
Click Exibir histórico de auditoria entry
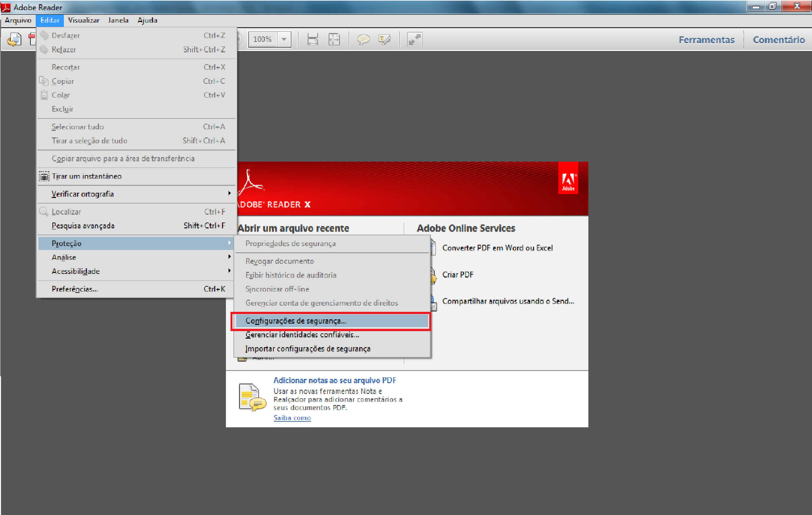pyautogui.click(x=332, y=275)
